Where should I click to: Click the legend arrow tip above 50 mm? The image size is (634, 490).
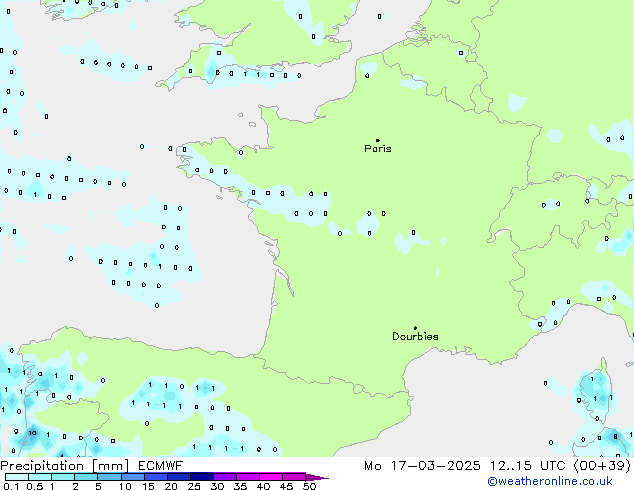coord(317,477)
